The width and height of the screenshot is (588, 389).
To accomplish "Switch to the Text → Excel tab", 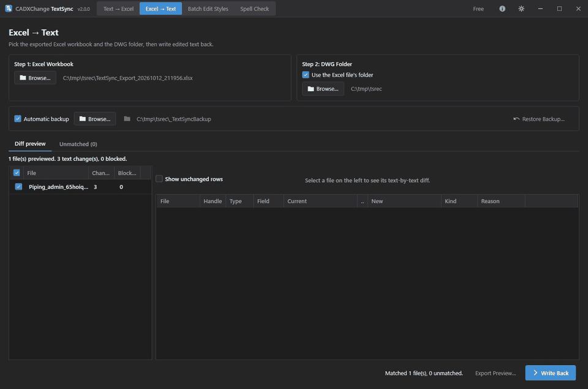I will (118, 9).
